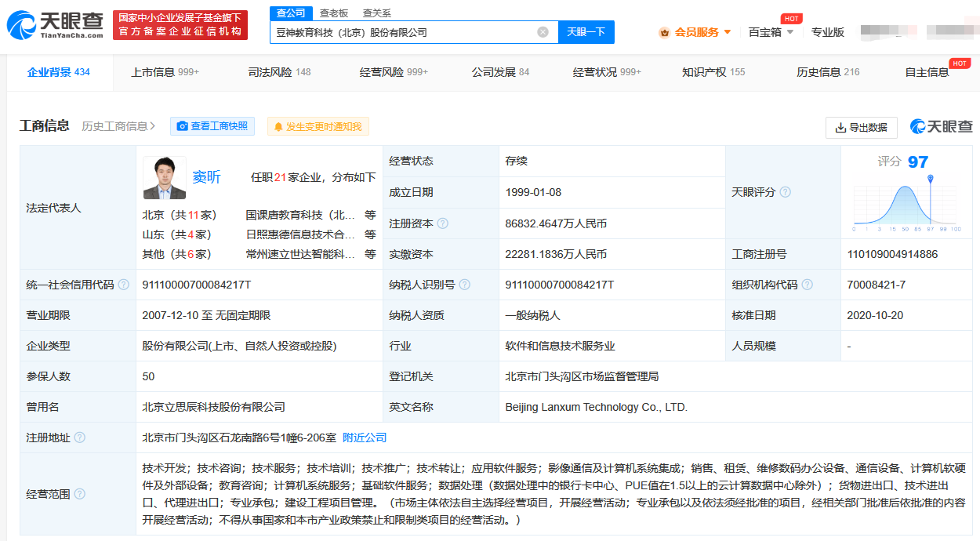
Task: Enable 发生变更时通知我 change notification
Action: [318, 126]
